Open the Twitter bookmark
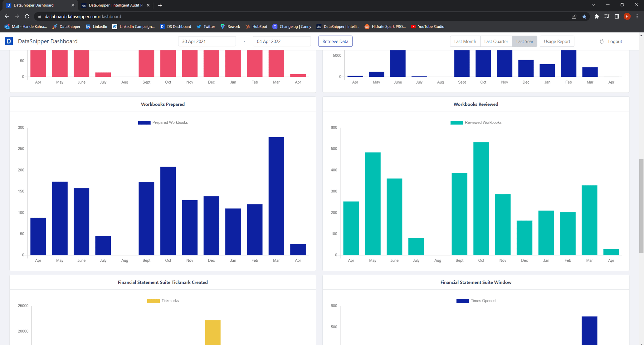Viewport: 644px width, 345px height. [x=205, y=27]
